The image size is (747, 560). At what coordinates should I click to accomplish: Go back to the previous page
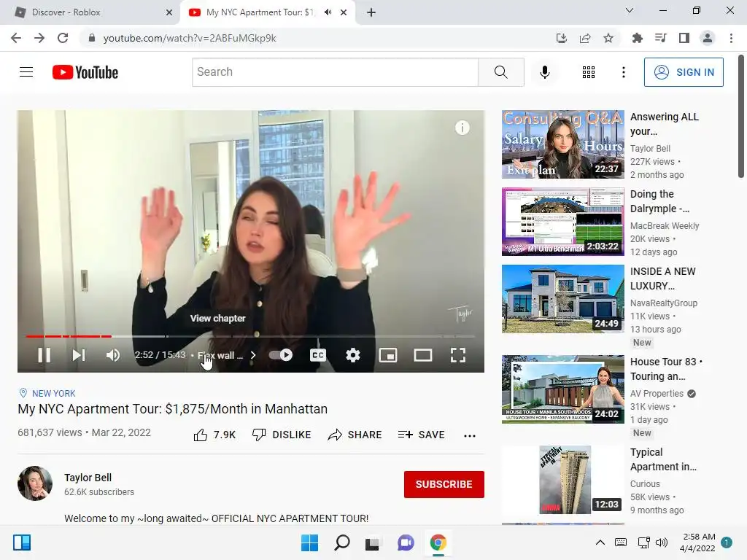point(16,38)
